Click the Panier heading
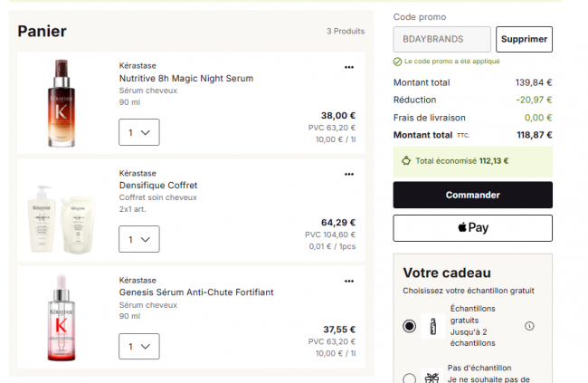 (42, 31)
